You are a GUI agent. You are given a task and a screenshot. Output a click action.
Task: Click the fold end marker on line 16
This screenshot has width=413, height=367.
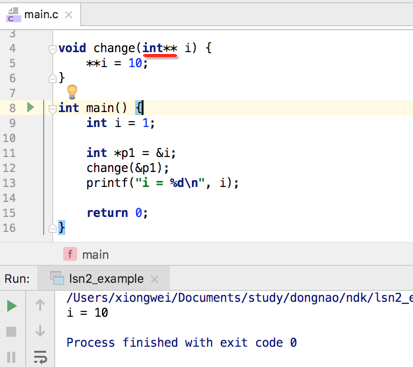52,228
